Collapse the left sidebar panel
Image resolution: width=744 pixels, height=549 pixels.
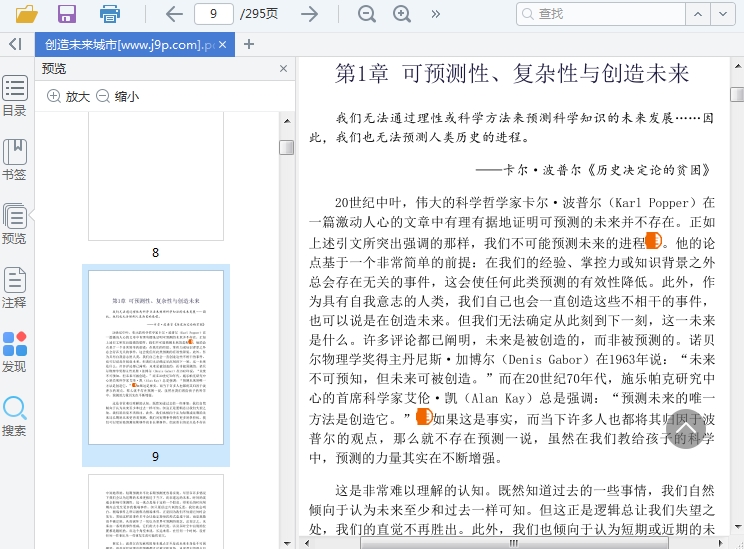[14, 44]
